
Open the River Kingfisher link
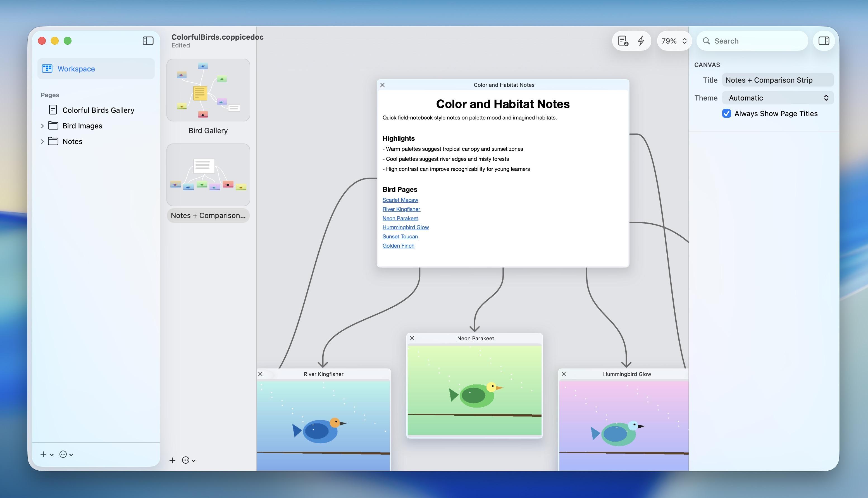(401, 209)
